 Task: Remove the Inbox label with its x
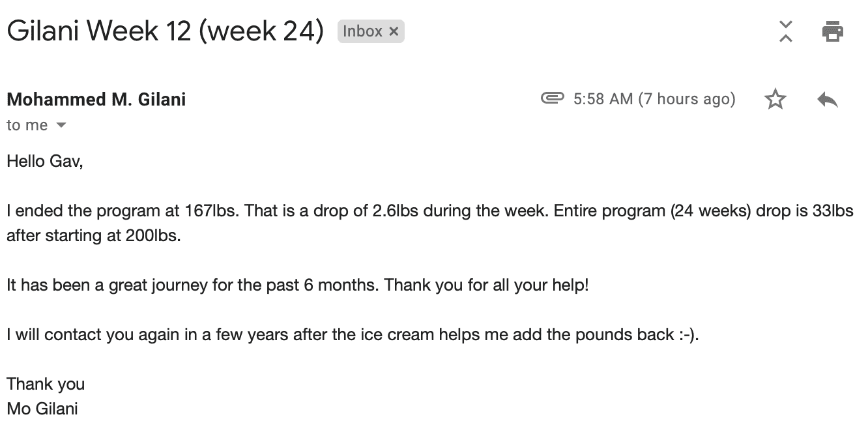[x=394, y=31]
